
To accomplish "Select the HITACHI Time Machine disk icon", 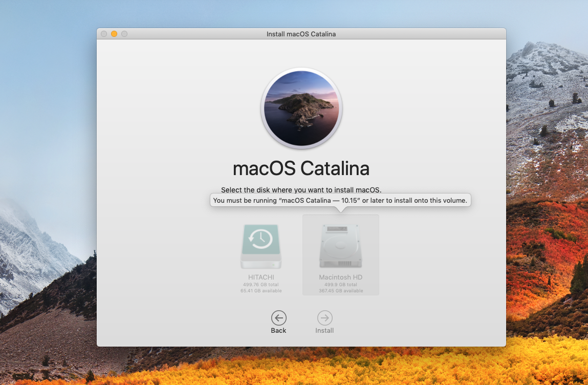I will pyautogui.click(x=261, y=247).
